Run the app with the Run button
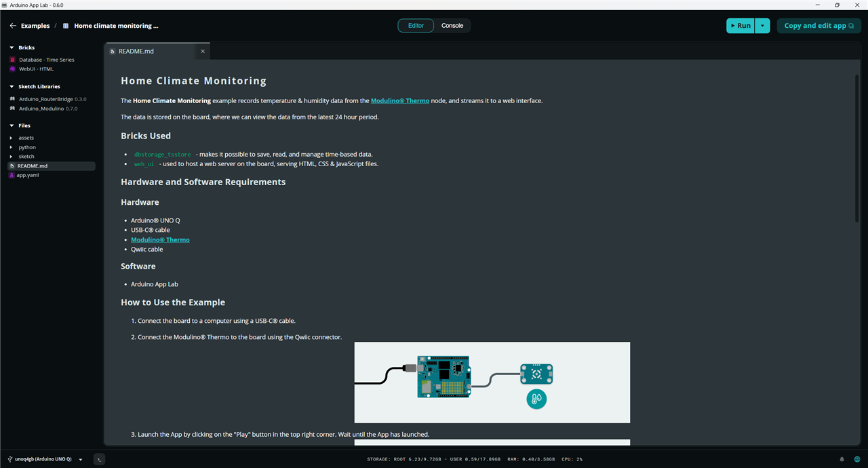Image resolution: width=868 pixels, height=468 pixels. pyautogui.click(x=741, y=26)
